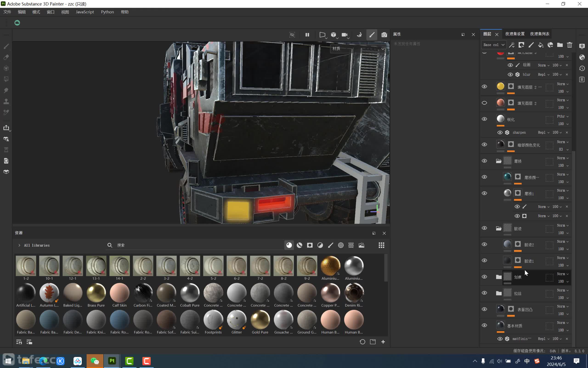Add a paint layer
The image size is (588, 368).
tap(531, 45)
